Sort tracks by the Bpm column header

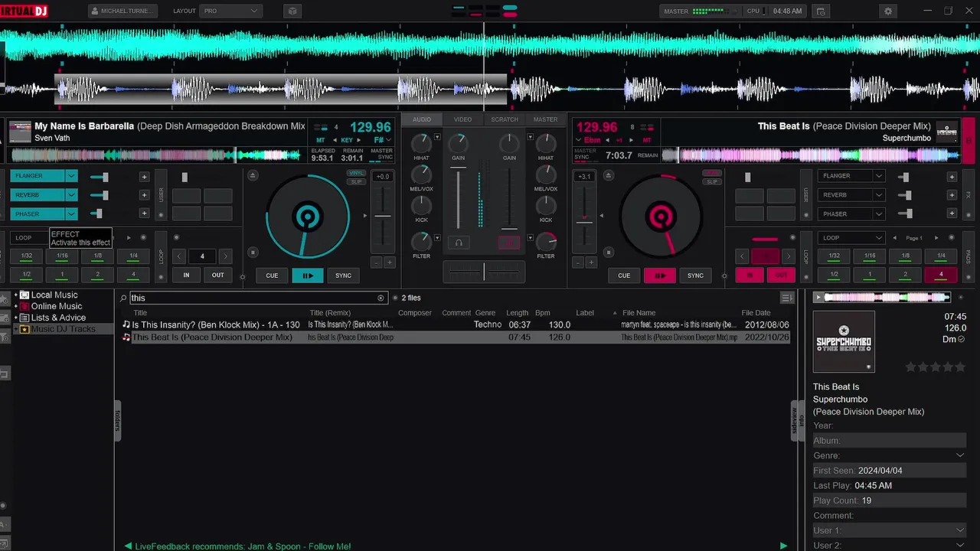tap(543, 313)
